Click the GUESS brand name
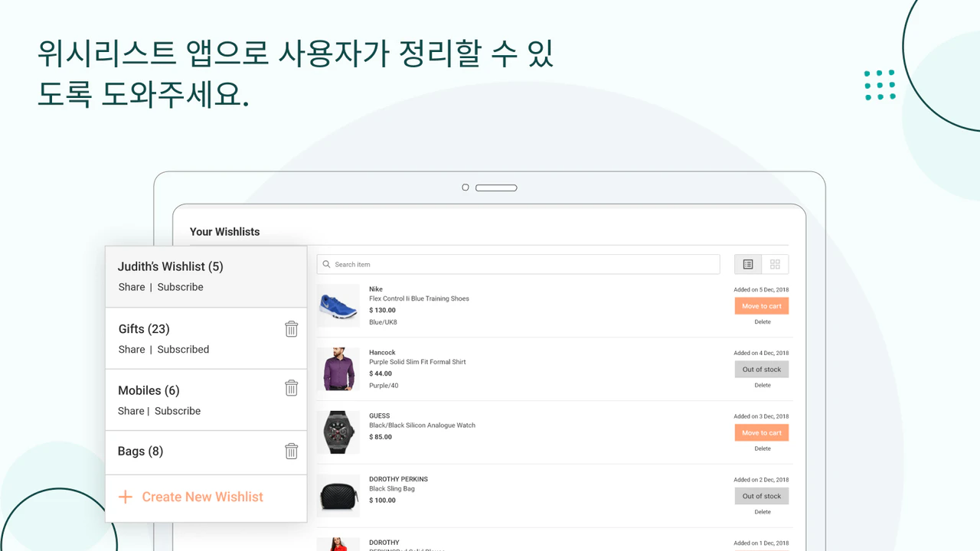980x551 pixels. point(380,416)
